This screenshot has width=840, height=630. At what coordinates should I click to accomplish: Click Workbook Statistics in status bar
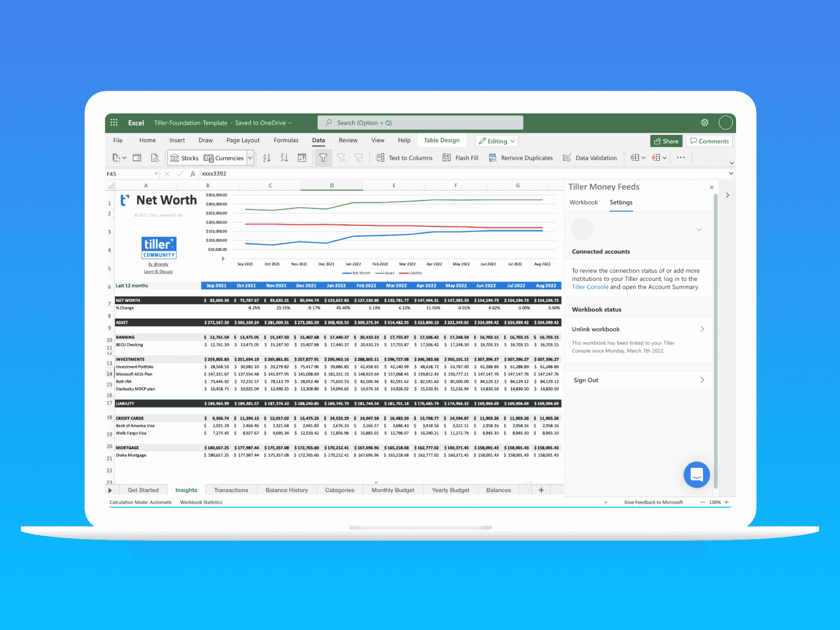tap(201, 502)
